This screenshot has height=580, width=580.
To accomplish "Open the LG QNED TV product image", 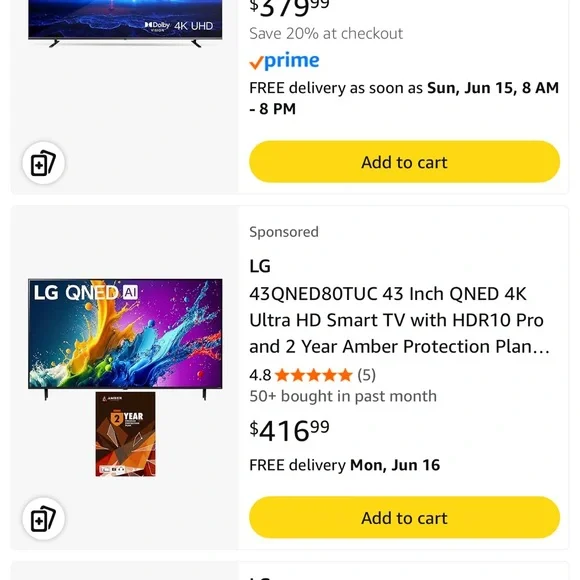I will coord(125,339).
